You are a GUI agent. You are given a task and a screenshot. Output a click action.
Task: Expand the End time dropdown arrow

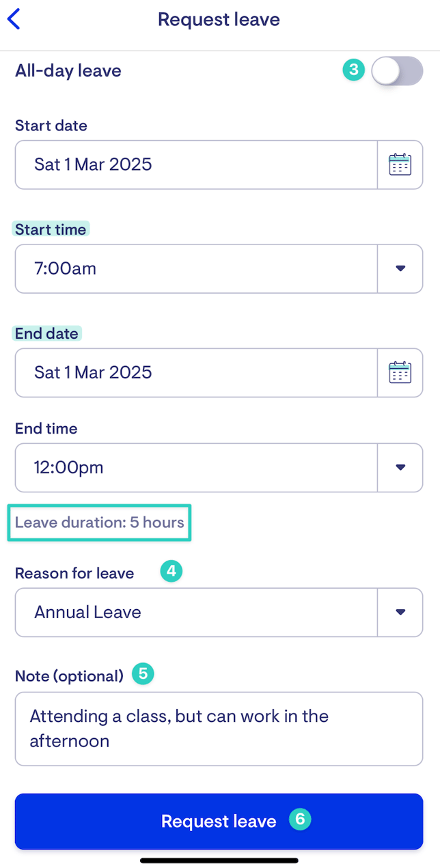(400, 468)
